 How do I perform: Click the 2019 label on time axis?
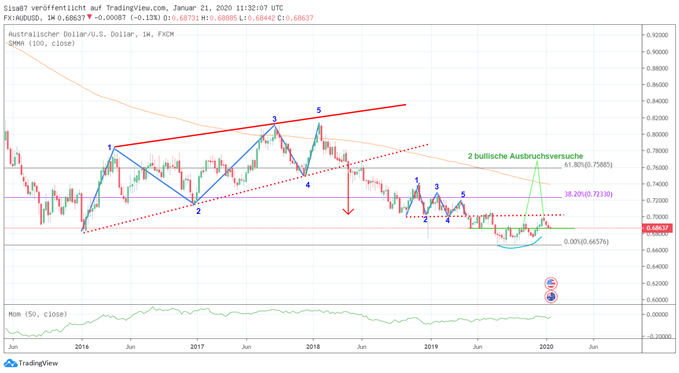tap(431, 347)
